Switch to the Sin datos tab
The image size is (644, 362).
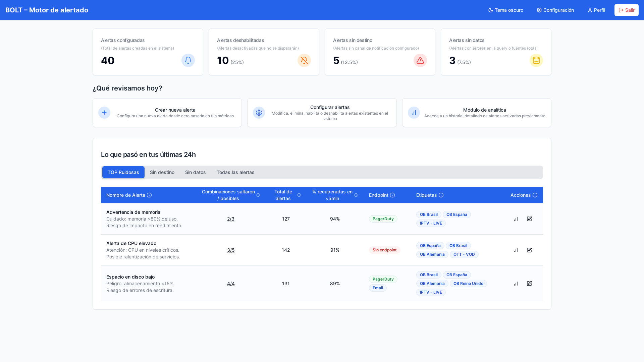click(195, 172)
